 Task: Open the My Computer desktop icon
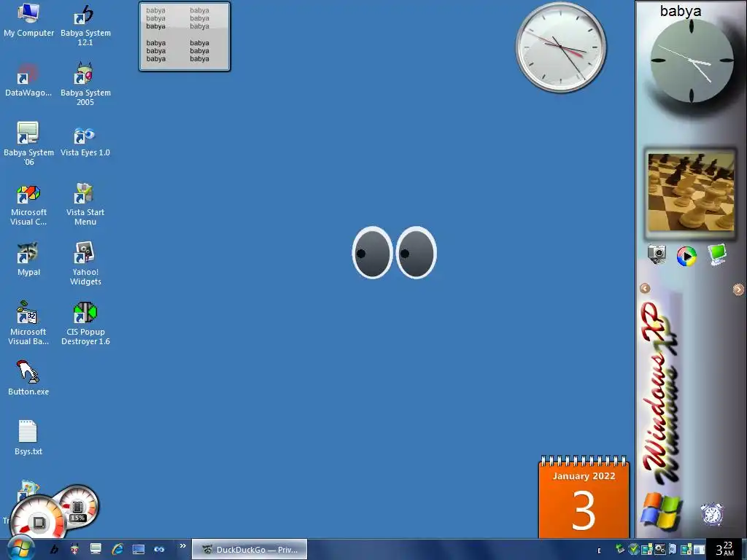point(28,20)
